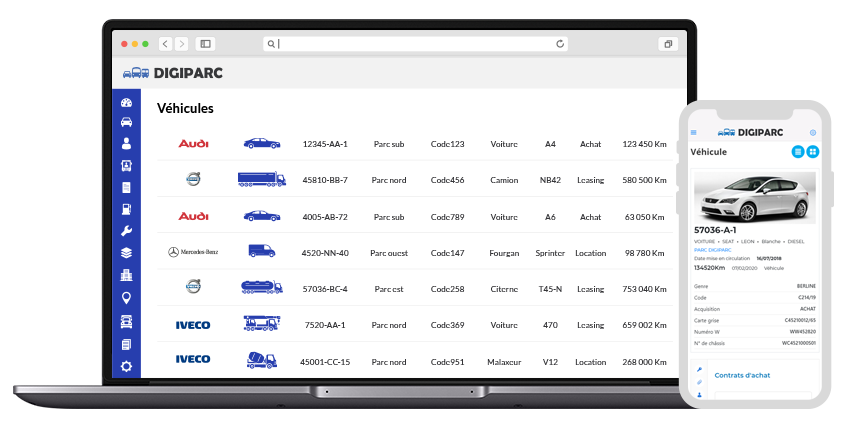Click Code456 cell
The image size is (848, 424).
tap(447, 180)
